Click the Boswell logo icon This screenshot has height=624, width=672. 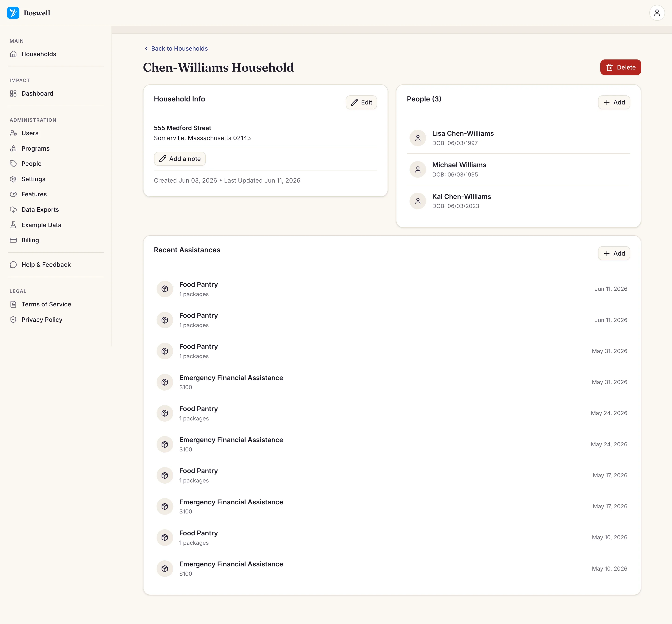[x=13, y=13]
